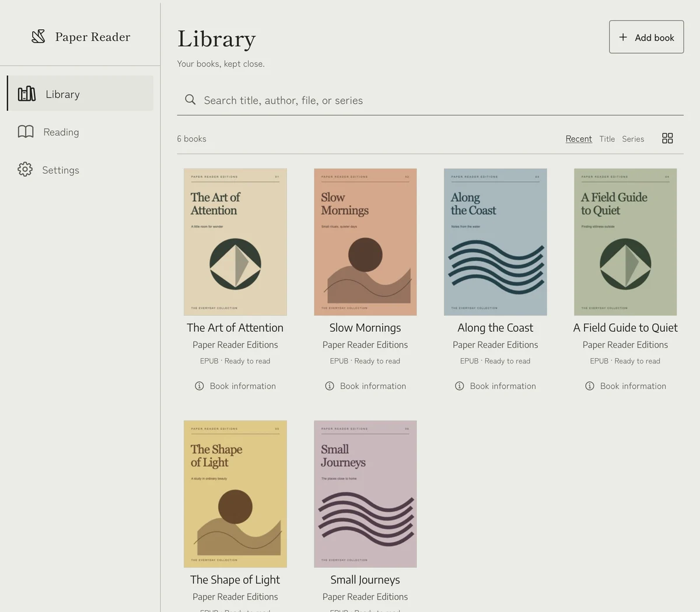The height and width of the screenshot is (612, 700).
Task: Click 'Your books, kept close.' subtitle
Action: point(221,64)
